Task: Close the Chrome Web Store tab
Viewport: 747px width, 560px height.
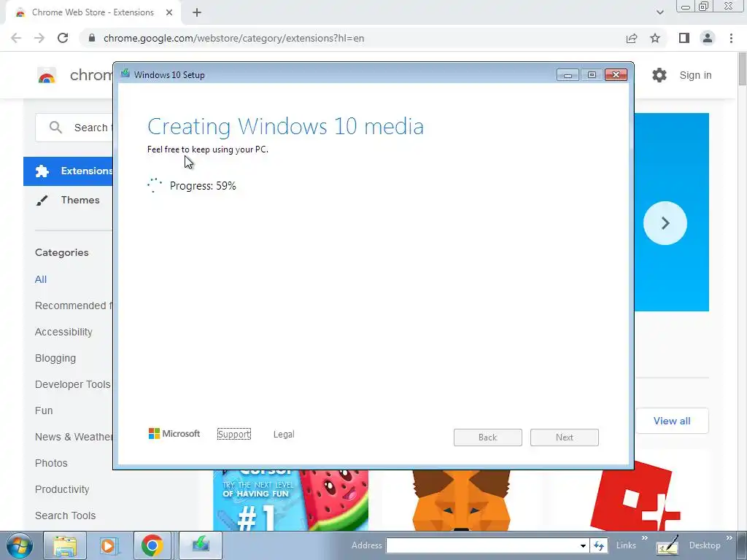Action: (x=169, y=12)
